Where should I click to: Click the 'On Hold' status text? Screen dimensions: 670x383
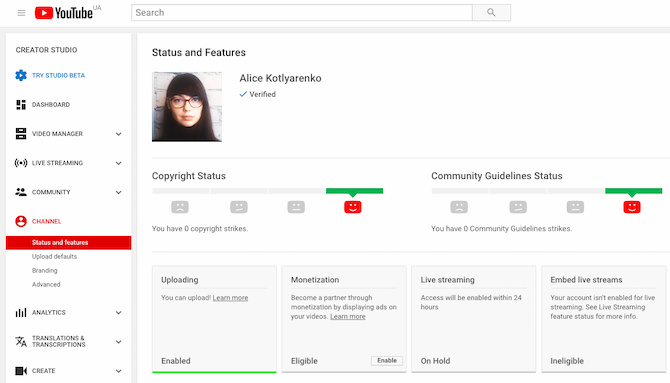coord(435,361)
